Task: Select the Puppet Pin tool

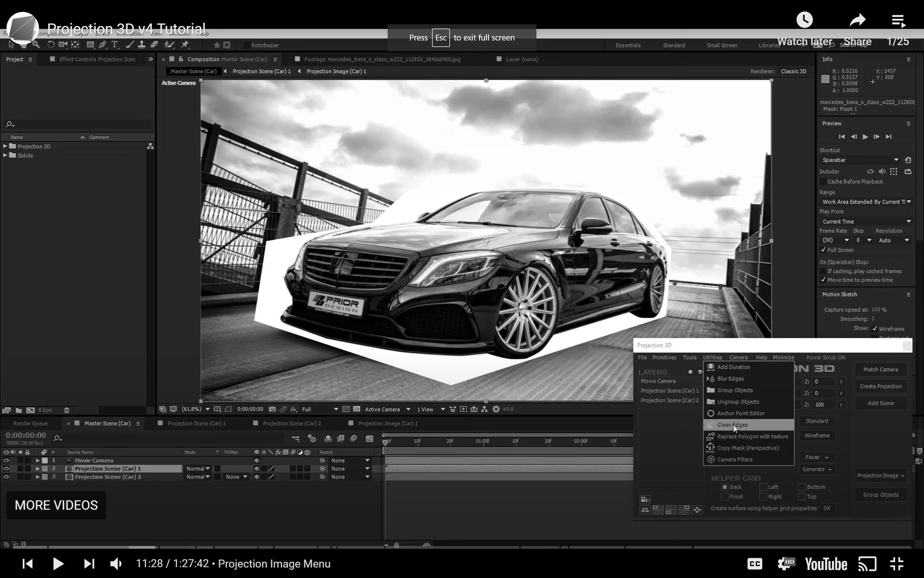Action: (185, 45)
